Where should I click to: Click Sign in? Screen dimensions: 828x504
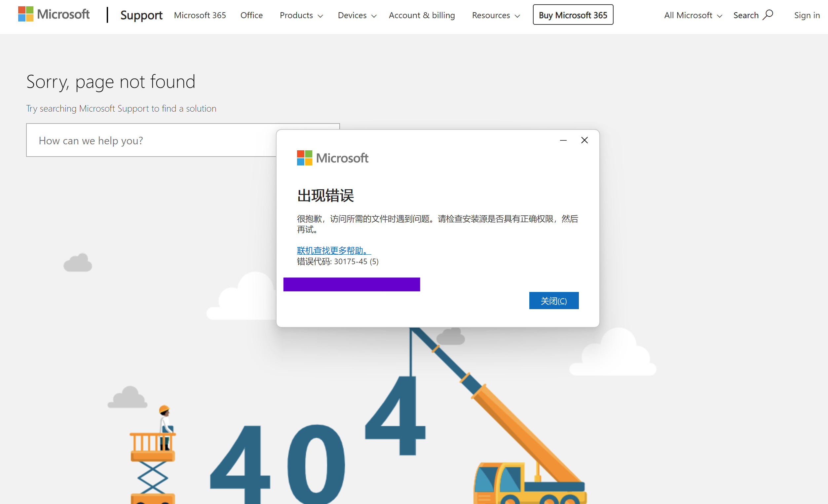[x=807, y=16]
